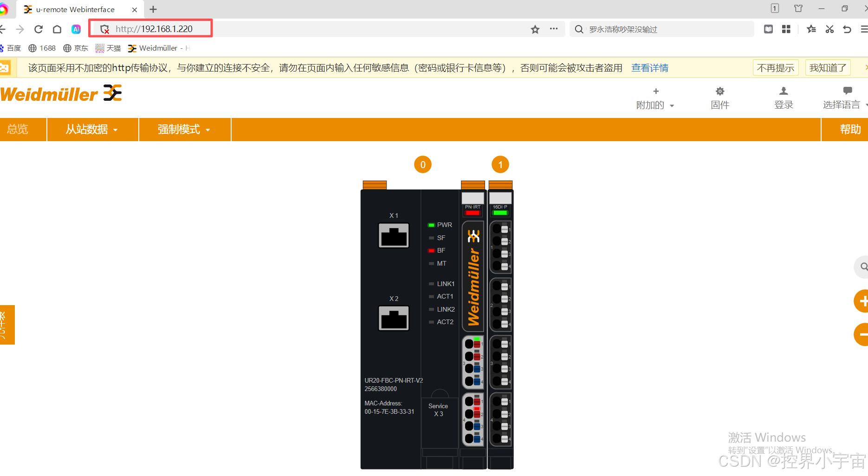Reload the page with the refresh icon
The width and height of the screenshot is (868, 476).
(39, 29)
